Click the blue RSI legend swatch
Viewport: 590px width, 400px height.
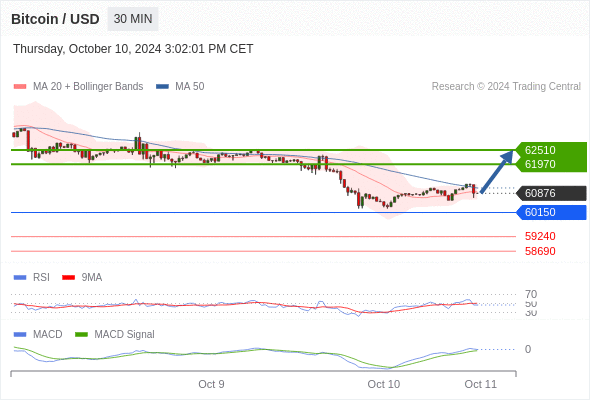pos(20,278)
